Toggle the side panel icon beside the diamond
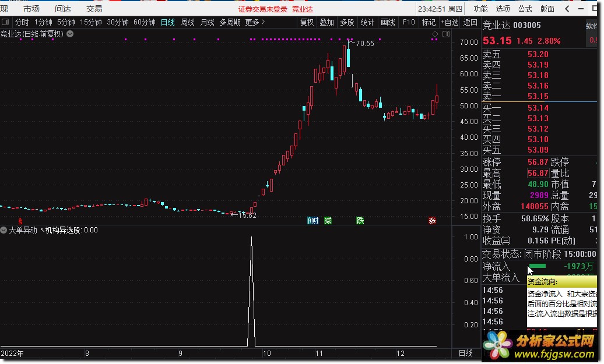The width and height of the screenshot is (604, 364). click(x=446, y=34)
